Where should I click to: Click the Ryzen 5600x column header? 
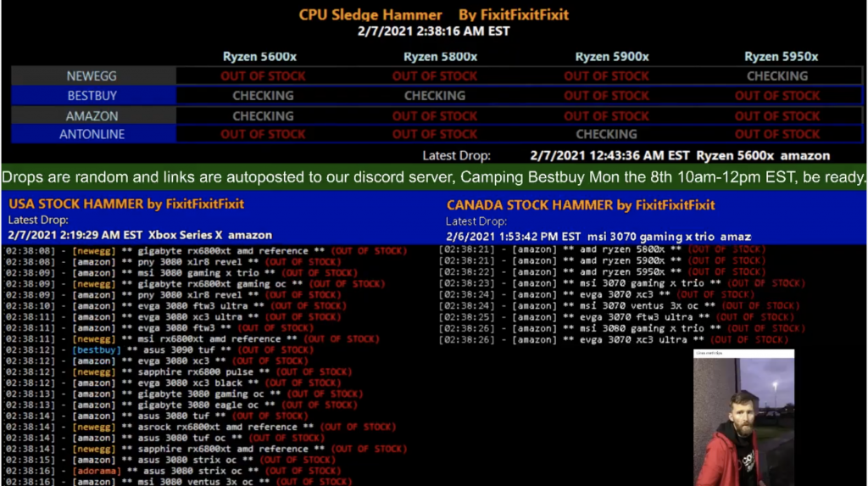pos(263,57)
